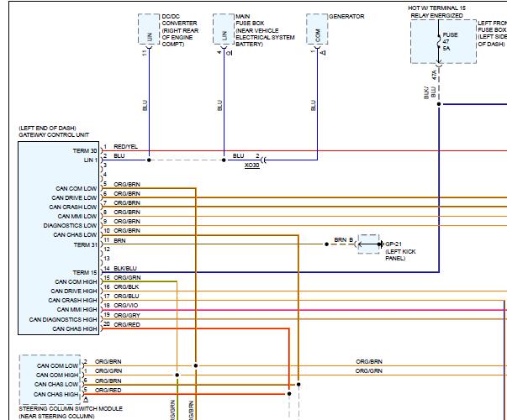Click the DC/DC CONVERTER component label
Screen dimensions: 507x420
[x=180, y=30]
